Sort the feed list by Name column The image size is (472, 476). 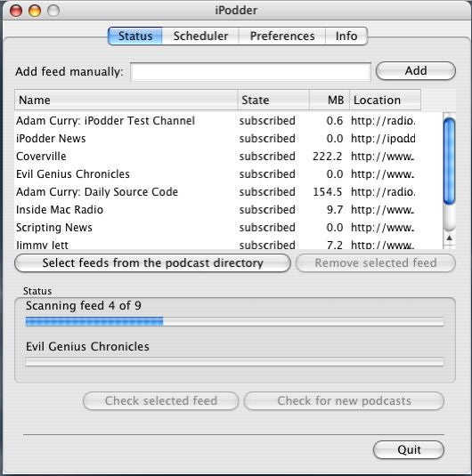click(126, 100)
